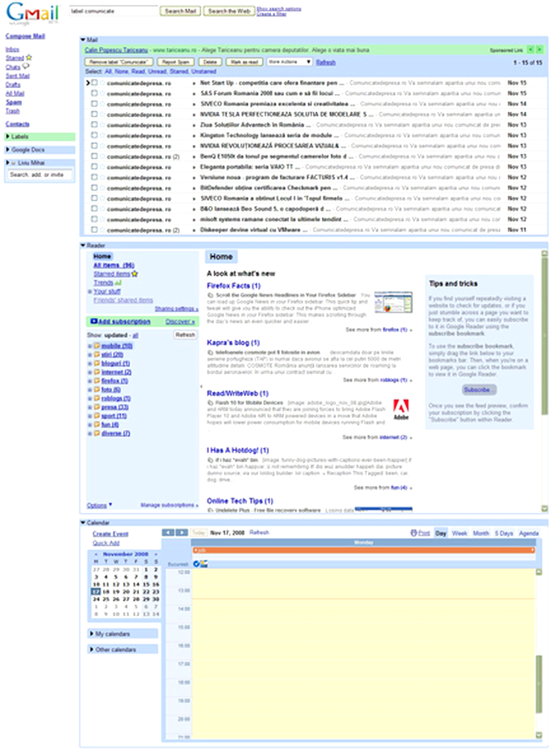The height and width of the screenshot is (751, 560).
Task: Click Remove label Comunicate button
Action: (x=119, y=62)
